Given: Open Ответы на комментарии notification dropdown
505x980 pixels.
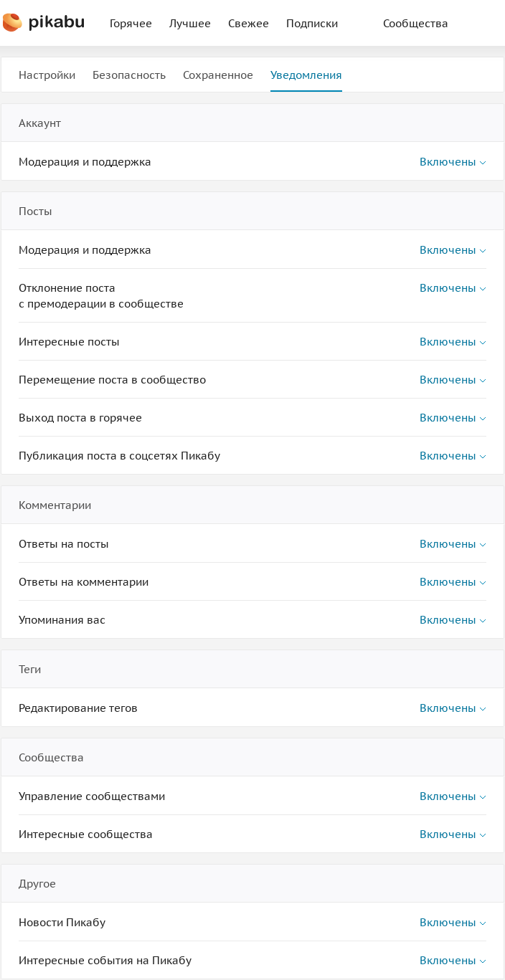Looking at the screenshot, I should click(x=452, y=582).
